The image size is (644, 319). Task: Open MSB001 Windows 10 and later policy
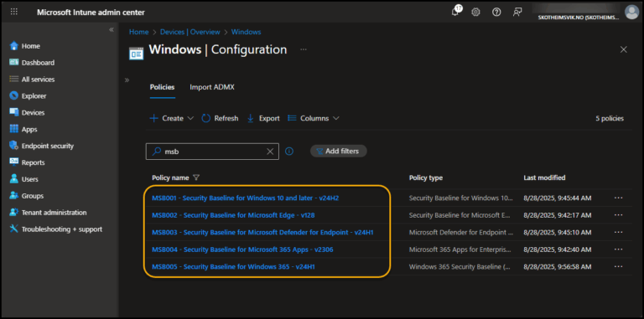(x=245, y=198)
